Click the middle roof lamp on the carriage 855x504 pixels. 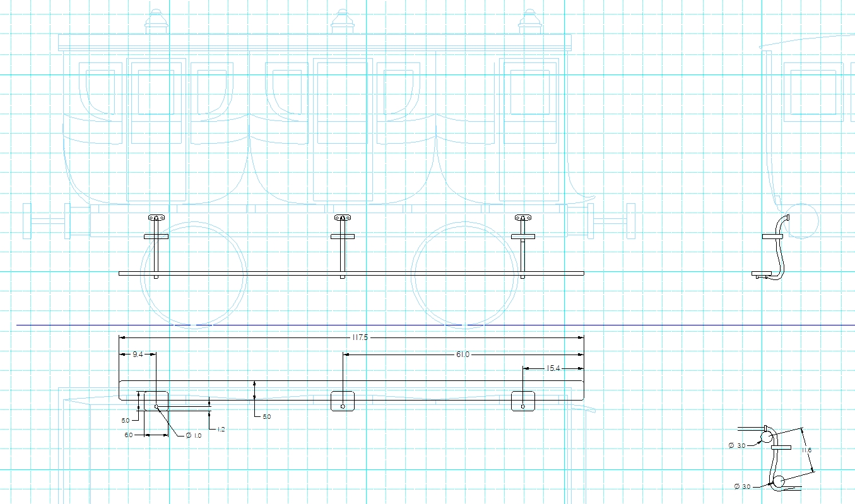[341, 22]
